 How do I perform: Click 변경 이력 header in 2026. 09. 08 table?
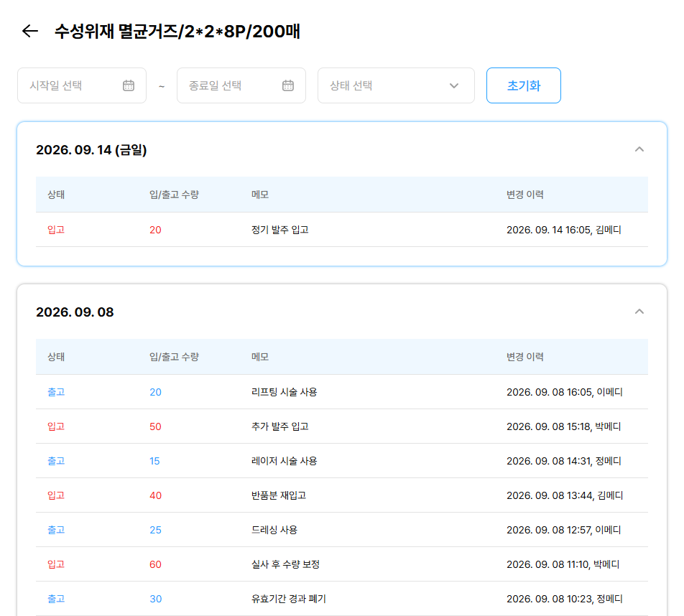click(x=524, y=357)
